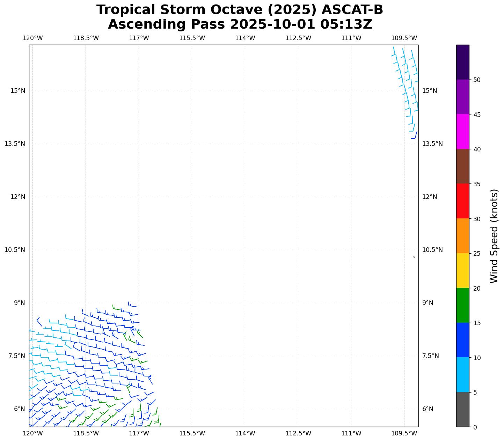Click the green 15-20 knot colorbar segment
The image size is (504, 441).
(x=462, y=305)
